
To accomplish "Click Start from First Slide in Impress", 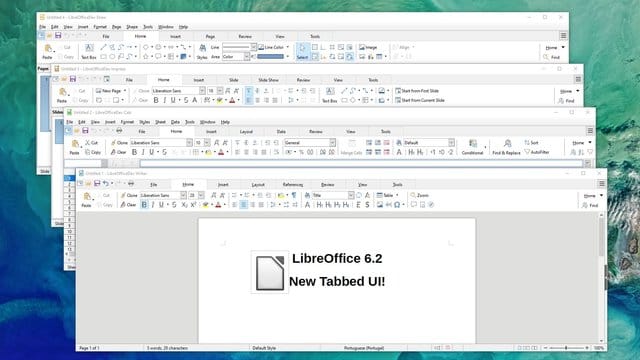I will pyautogui.click(x=417, y=91).
